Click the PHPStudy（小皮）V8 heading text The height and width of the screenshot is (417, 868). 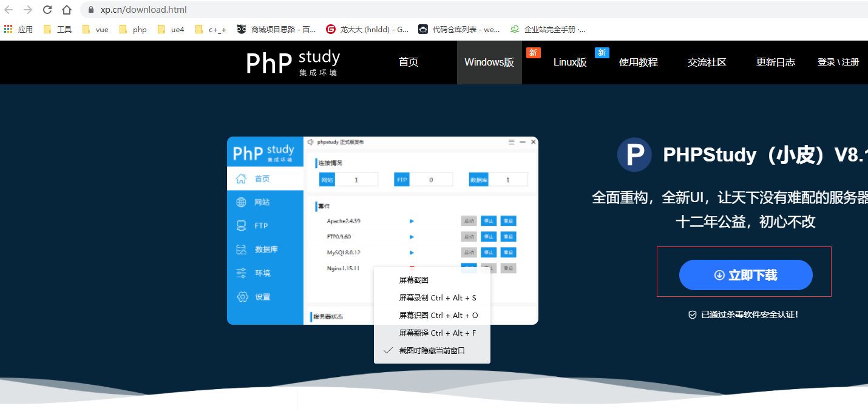[x=765, y=155]
